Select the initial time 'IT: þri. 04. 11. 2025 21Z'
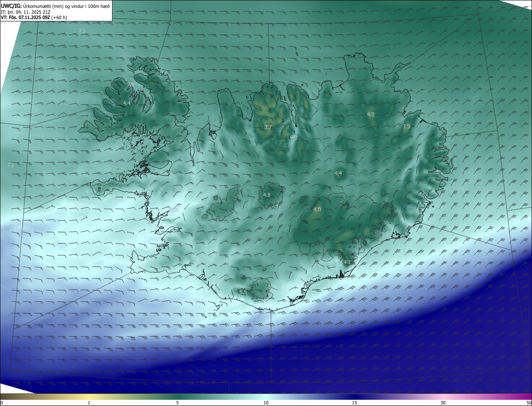The width and height of the screenshot is (532, 406). click(26, 12)
